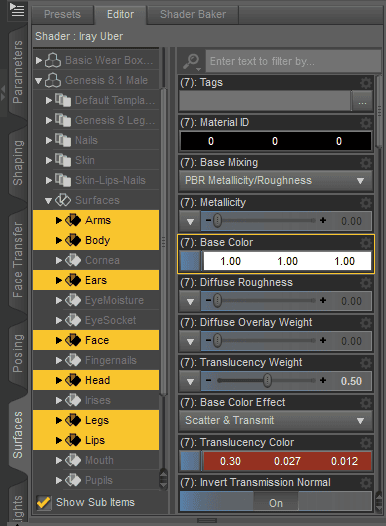Click Translucency Weight plus button

(323, 380)
